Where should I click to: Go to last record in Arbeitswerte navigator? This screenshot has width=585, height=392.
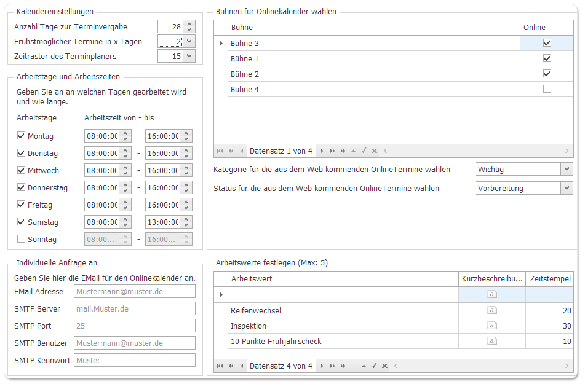coord(343,366)
